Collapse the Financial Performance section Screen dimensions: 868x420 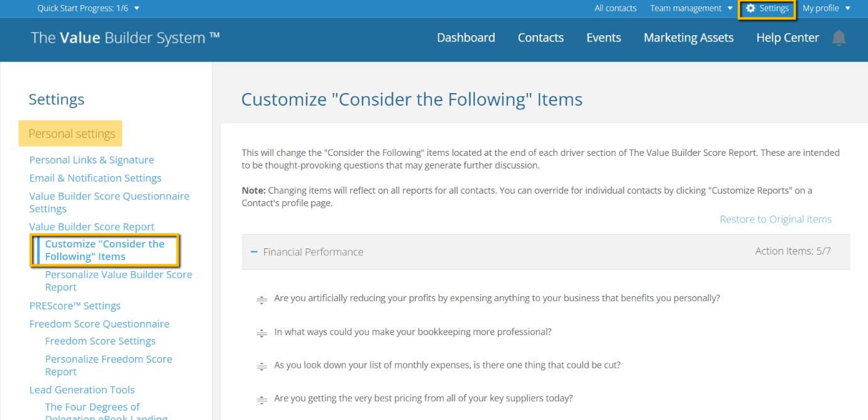click(254, 251)
